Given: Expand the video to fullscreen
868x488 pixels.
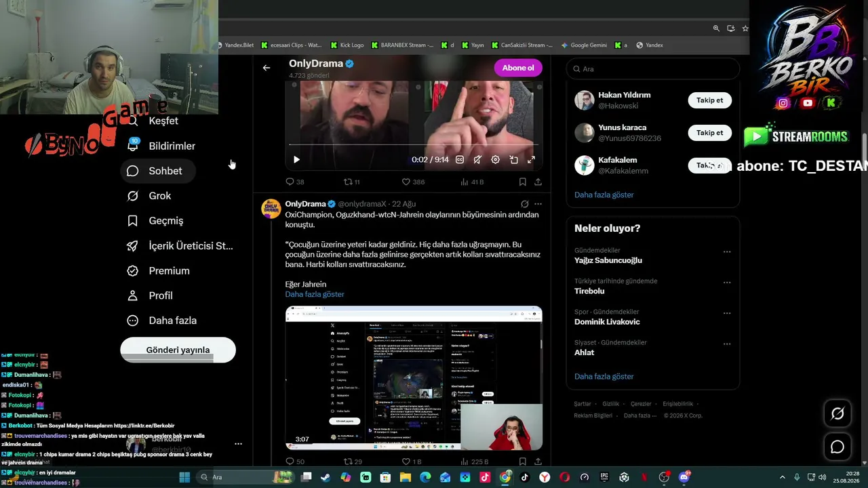Looking at the screenshot, I should (531, 160).
